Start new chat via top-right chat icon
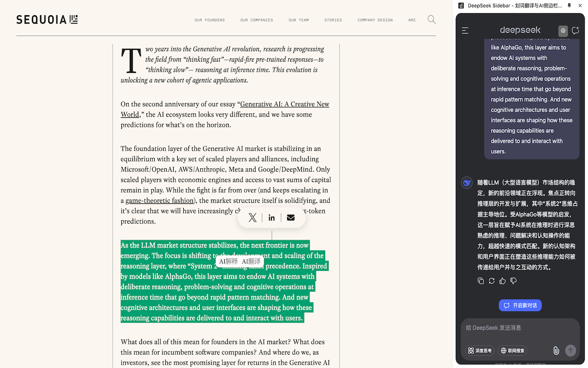 pos(575,31)
